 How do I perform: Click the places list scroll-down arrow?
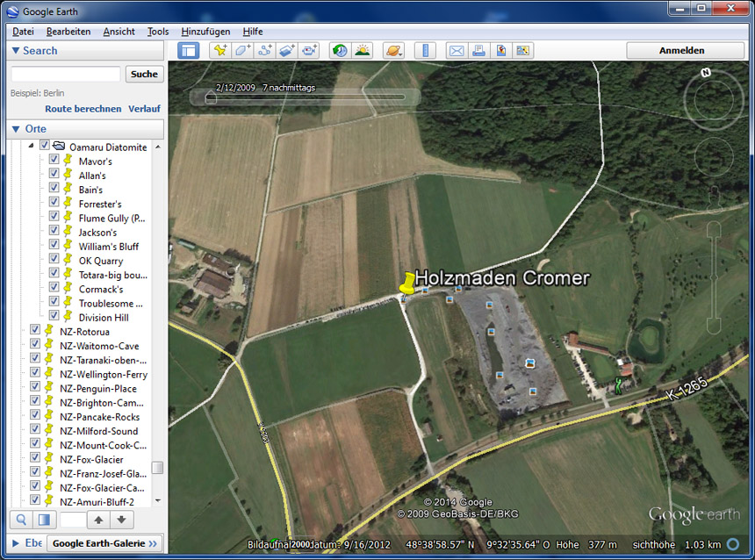tap(158, 501)
